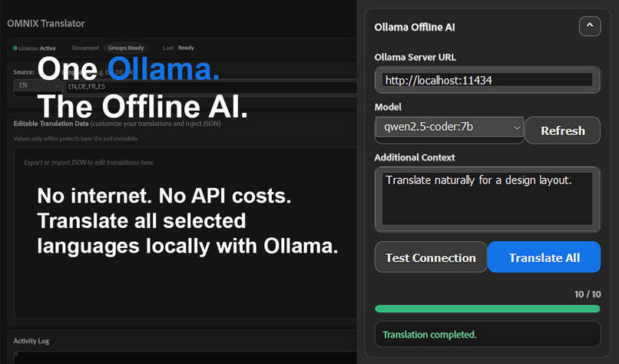Click the Activity Log heading

[31, 341]
